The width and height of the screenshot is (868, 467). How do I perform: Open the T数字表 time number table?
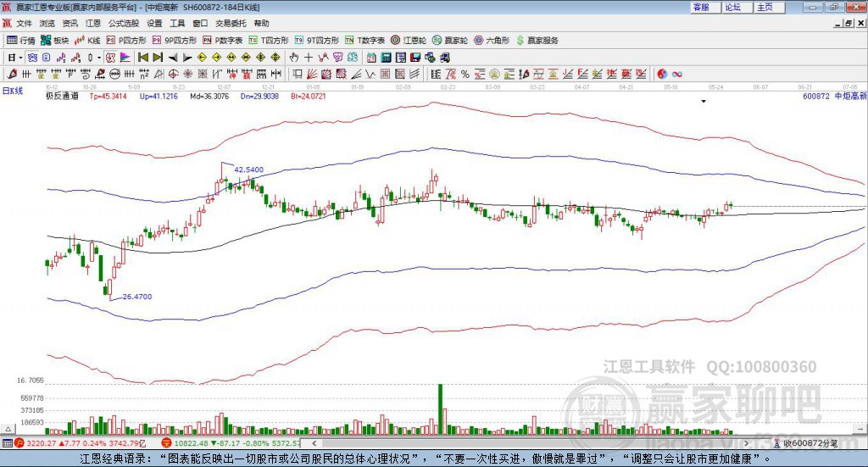pyautogui.click(x=364, y=41)
